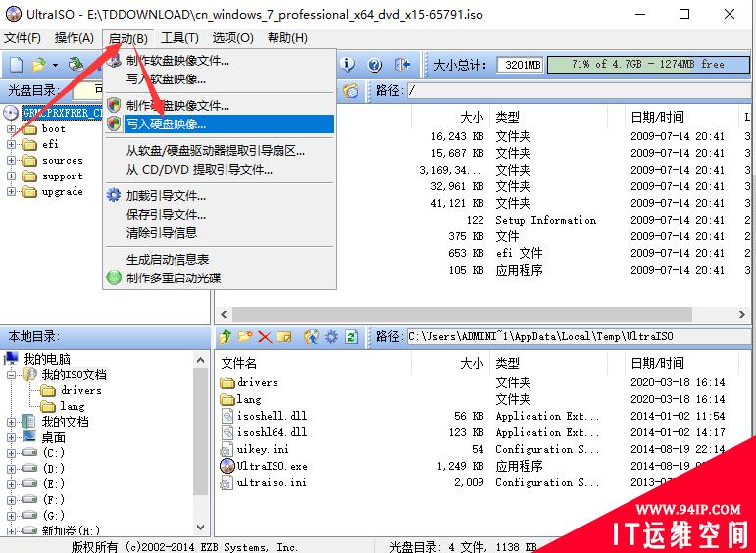Viewport: 756px width, 553px height.
Task: Click the gear icon beside 加载引导文件
Action: [x=114, y=195]
